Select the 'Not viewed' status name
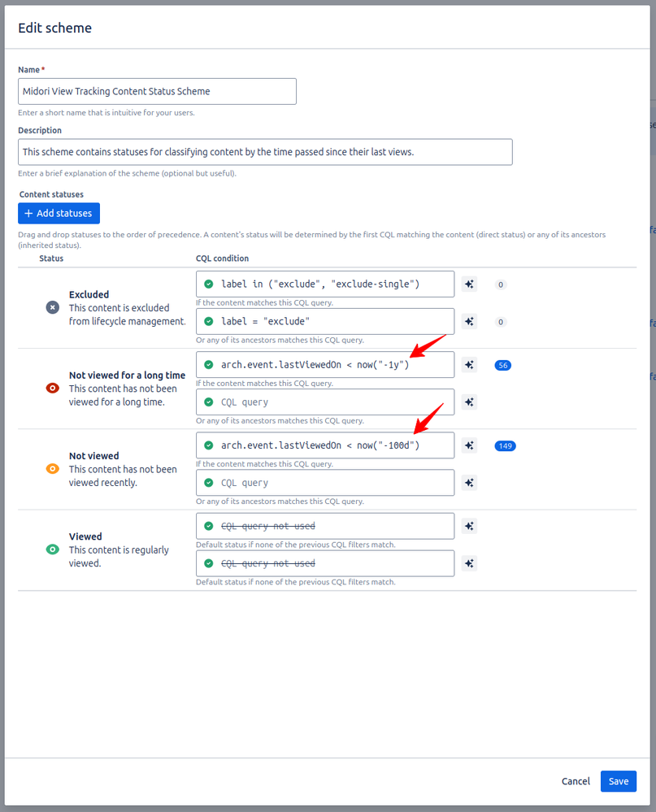656x812 pixels. pos(93,456)
